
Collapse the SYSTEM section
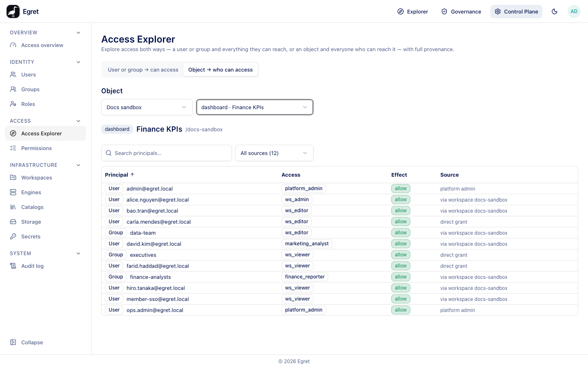coord(78,254)
